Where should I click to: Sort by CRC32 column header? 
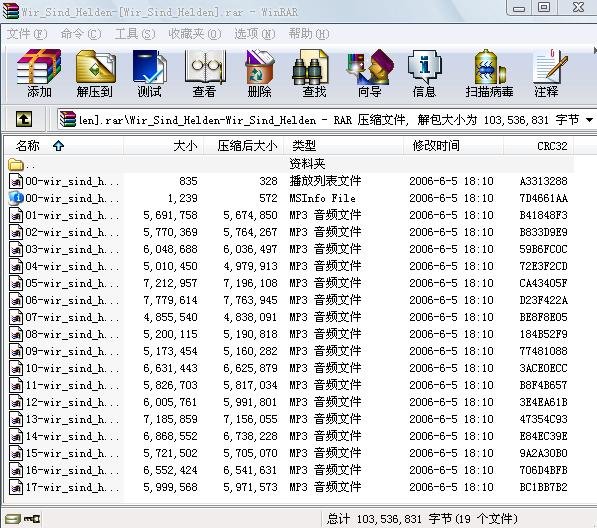[538, 145]
